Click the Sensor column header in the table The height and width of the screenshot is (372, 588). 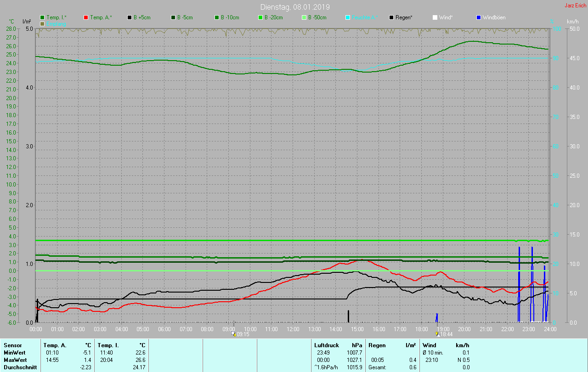[12, 345]
